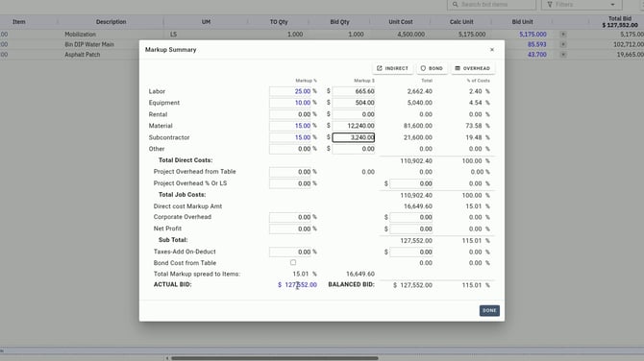Screen dimensions: 644x361
Task: Edit Corporate Overhead dollar field
Action: tap(411, 217)
